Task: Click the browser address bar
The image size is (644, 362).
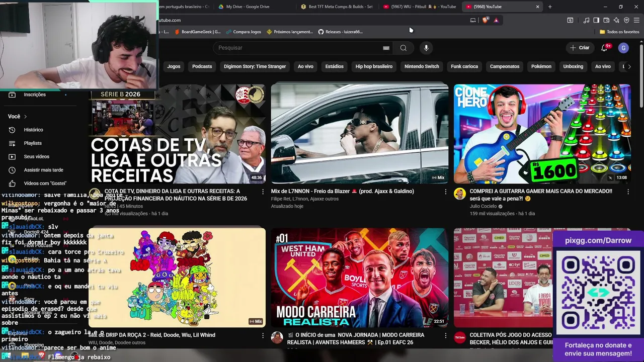Action: pos(312,20)
